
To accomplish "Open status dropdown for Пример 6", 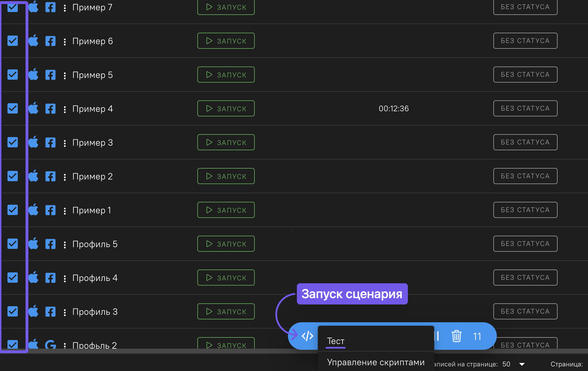I will 525,41.
